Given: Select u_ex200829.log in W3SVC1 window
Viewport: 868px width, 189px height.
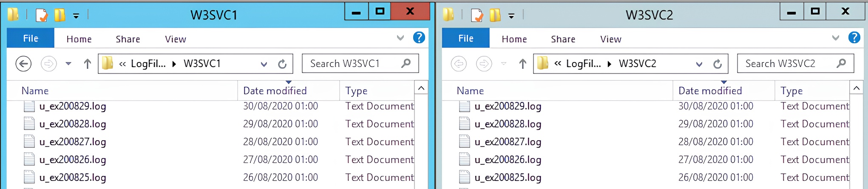Looking at the screenshot, I should (73, 106).
